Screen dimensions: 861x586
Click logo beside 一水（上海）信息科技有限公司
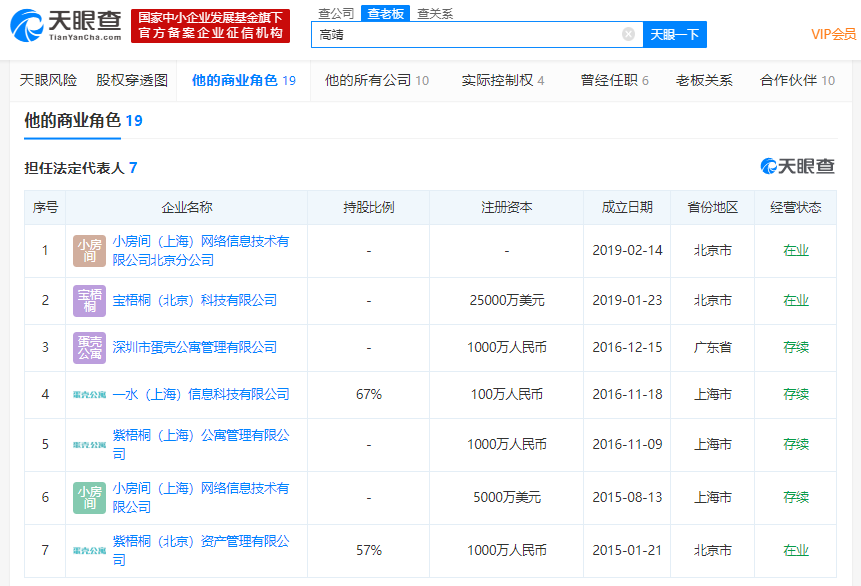89,395
